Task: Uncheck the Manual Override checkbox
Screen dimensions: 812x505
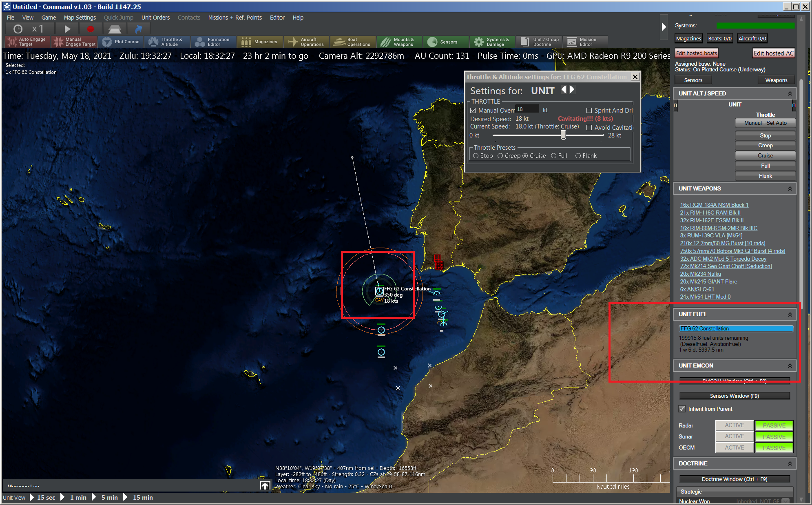Action: [x=473, y=111]
